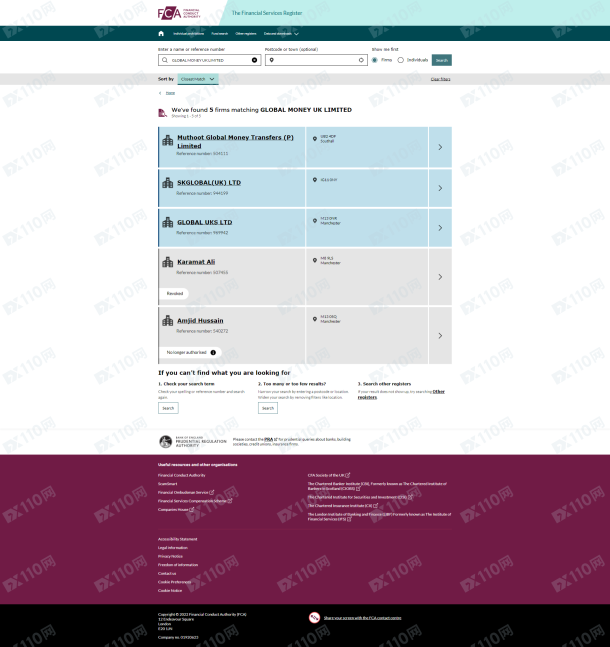Click the location pin in postcode field

tap(272, 60)
